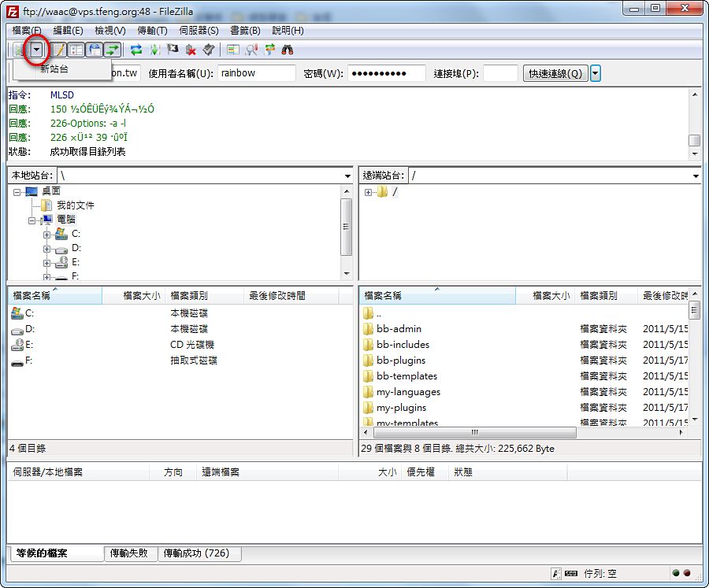Click the message log vertical scrollbar thumb

click(694, 141)
